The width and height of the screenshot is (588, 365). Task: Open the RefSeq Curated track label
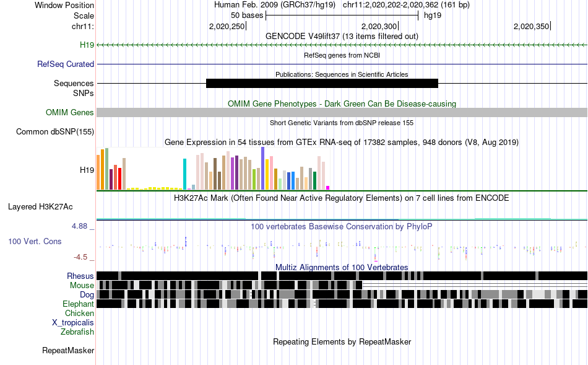66,64
